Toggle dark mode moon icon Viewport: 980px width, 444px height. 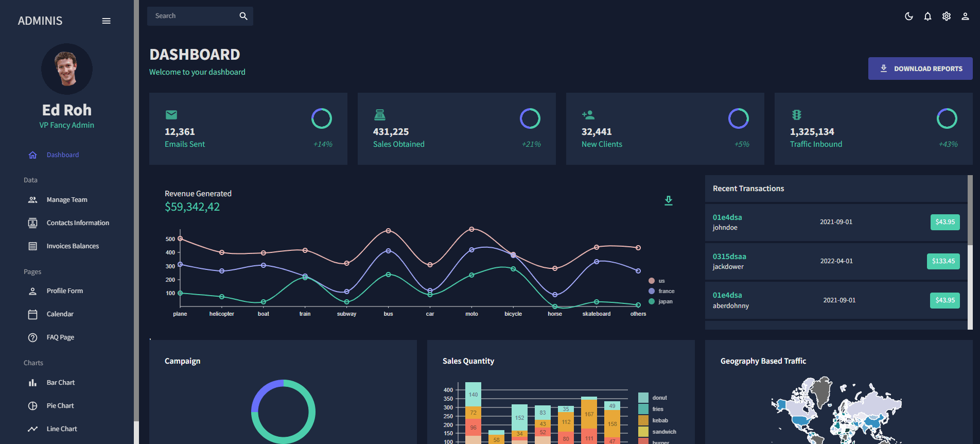[909, 16]
